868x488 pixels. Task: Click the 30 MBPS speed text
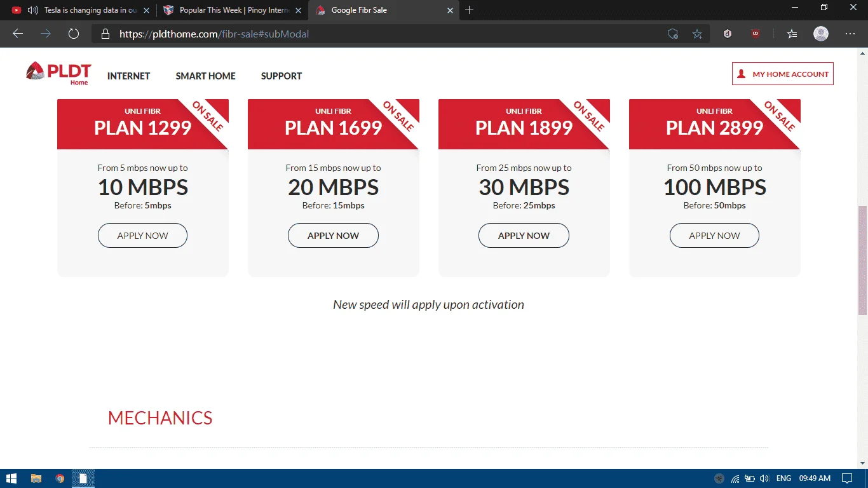(x=524, y=187)
